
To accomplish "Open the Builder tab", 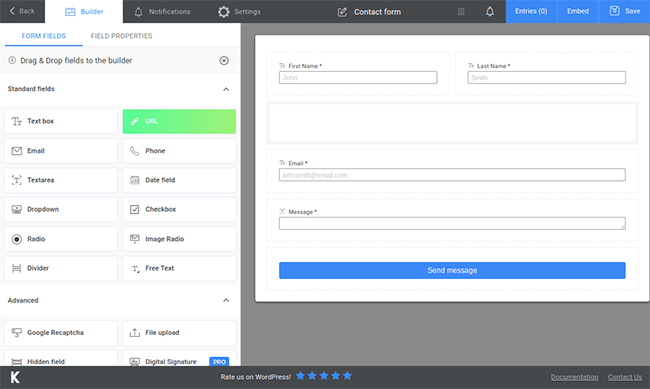I will point(84,12).
